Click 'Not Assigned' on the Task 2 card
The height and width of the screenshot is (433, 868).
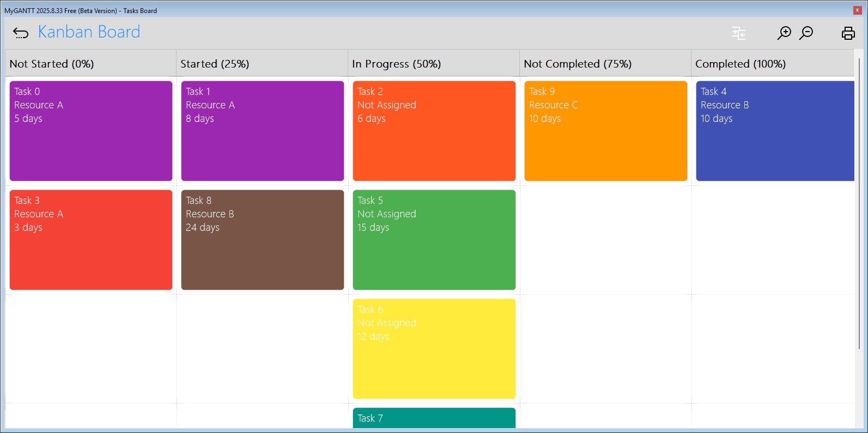coord(387,105)
